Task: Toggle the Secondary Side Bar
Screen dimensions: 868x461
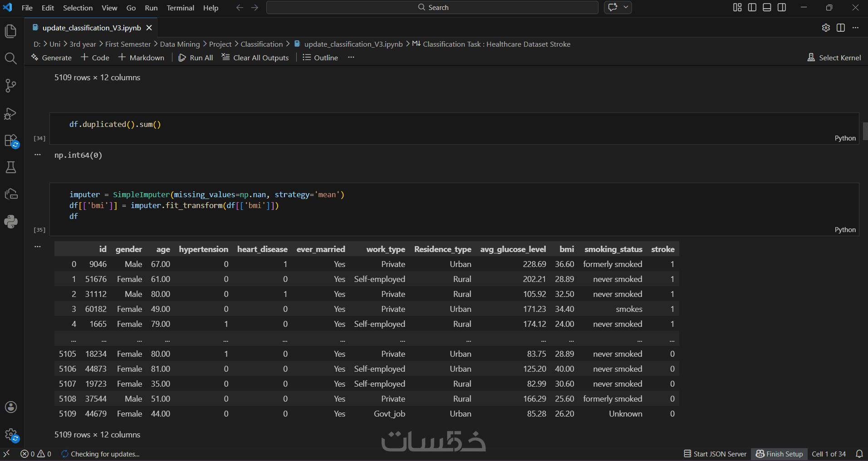Action: [x=782, y=7]
